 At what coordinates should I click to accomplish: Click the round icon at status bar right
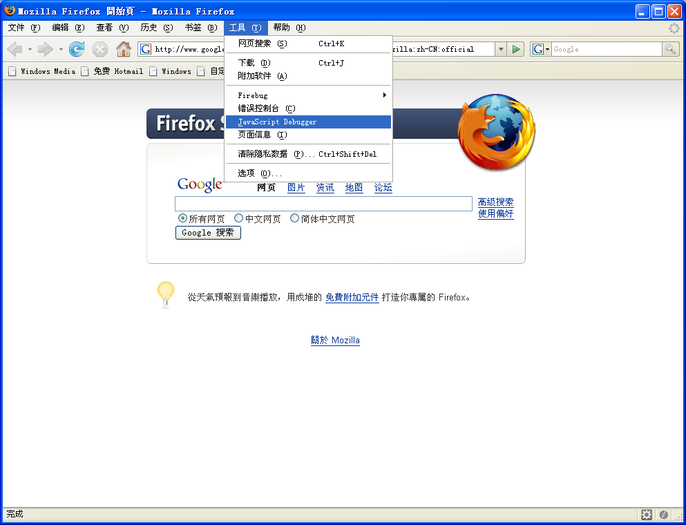[664, 514]
